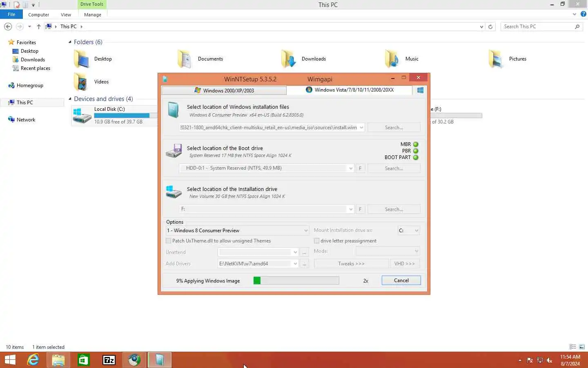Screen dimensions: 588x368
Task: Open the Windows Start button
Action: click(x=10, y=360)
